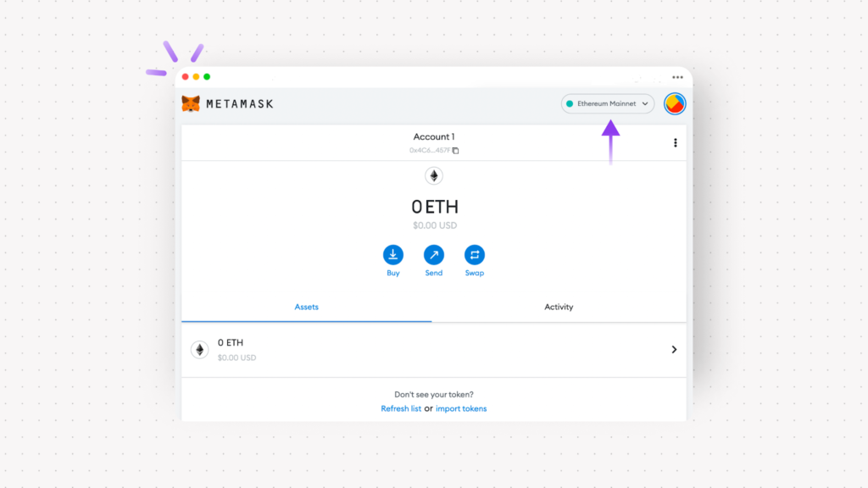Click the "Don't see your token?" text

coord(434,395)
